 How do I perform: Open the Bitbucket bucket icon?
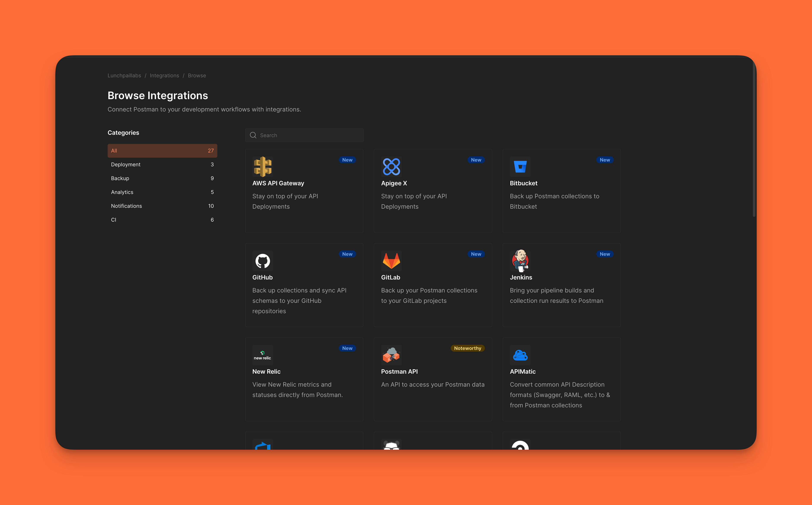point(520,166)
